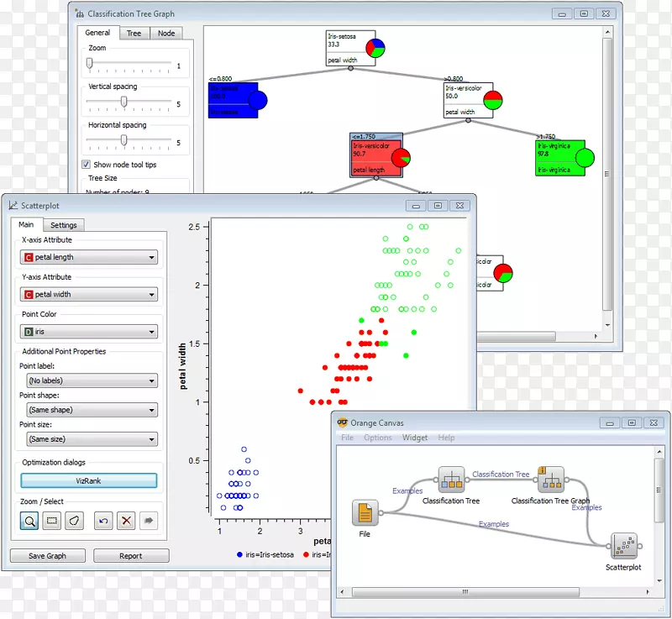Select the magnifier zoom tool

coord(29,521)
